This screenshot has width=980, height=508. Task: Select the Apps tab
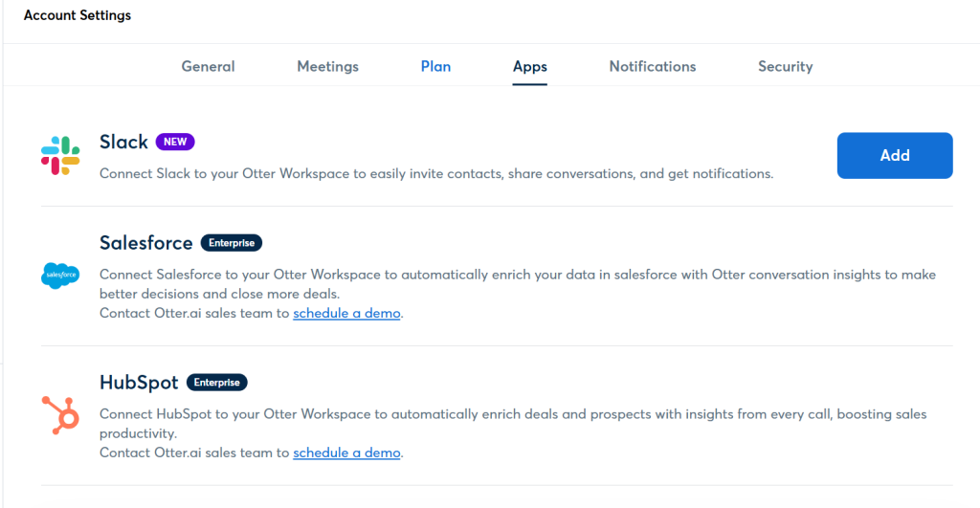tap(529, 66)
